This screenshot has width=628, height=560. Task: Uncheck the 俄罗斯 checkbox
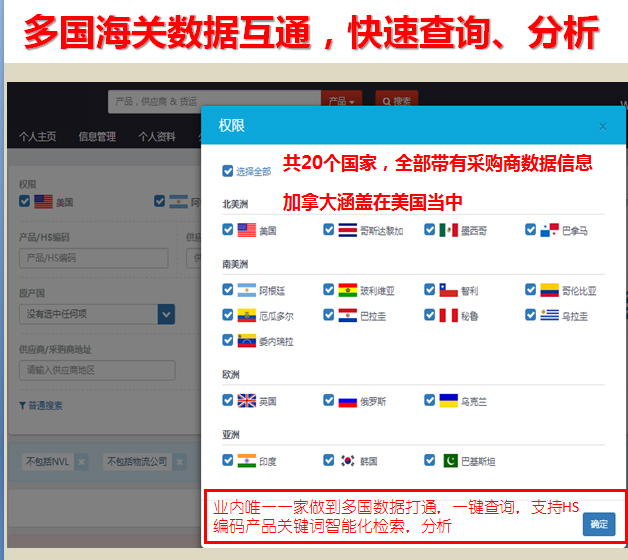point(329,400)
